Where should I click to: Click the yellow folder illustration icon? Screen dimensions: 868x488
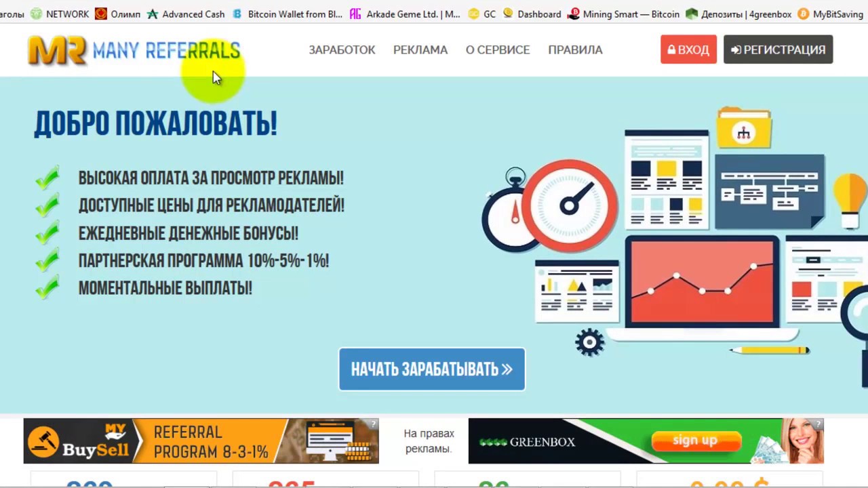tap(744, 127)
